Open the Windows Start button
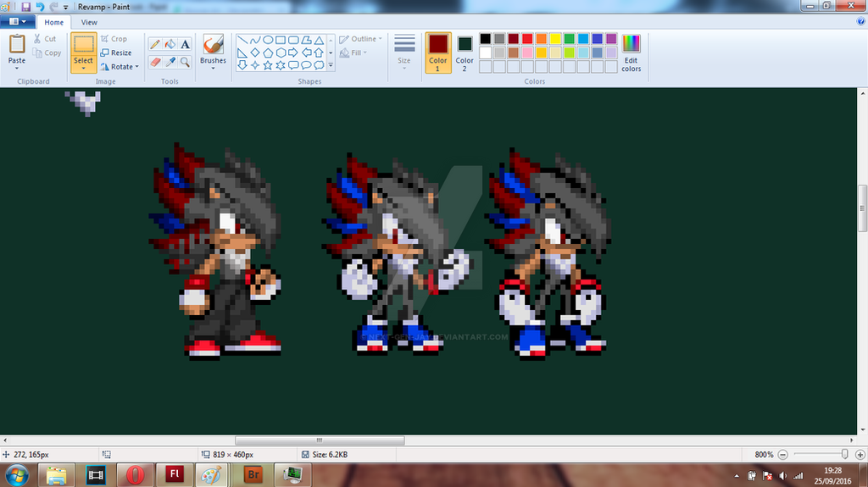868x487 pixels. pyautogui.click(x=17, y=475)
